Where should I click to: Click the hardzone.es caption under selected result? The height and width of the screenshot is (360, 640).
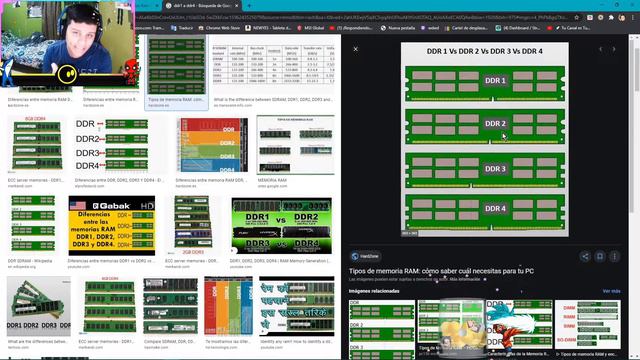pyautogui.click(x=158, y=105)
